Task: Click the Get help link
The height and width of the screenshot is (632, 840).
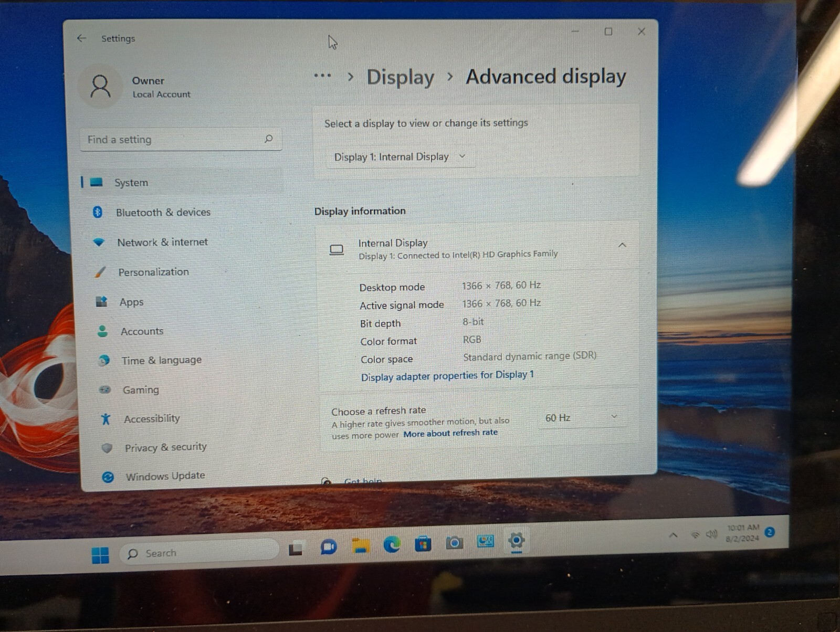Action: pyautogui.click(x=363, y=480)
